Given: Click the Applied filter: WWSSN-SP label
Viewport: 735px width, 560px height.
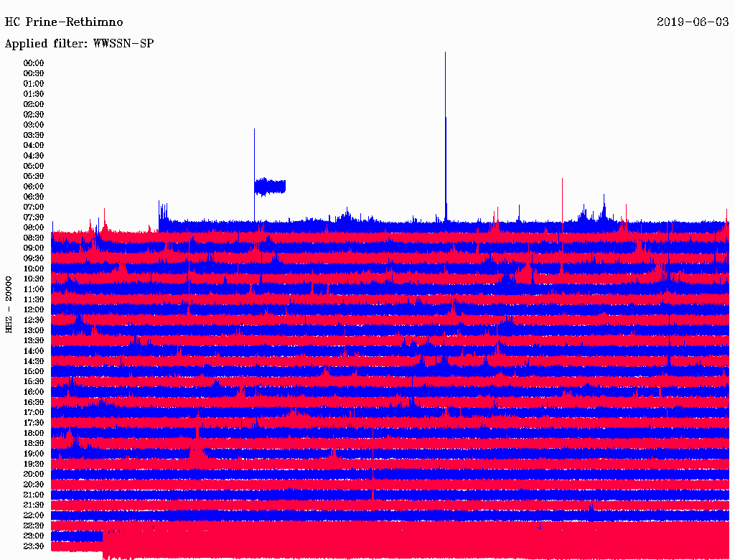Looking at the screenshot, I should coord(79,44).
